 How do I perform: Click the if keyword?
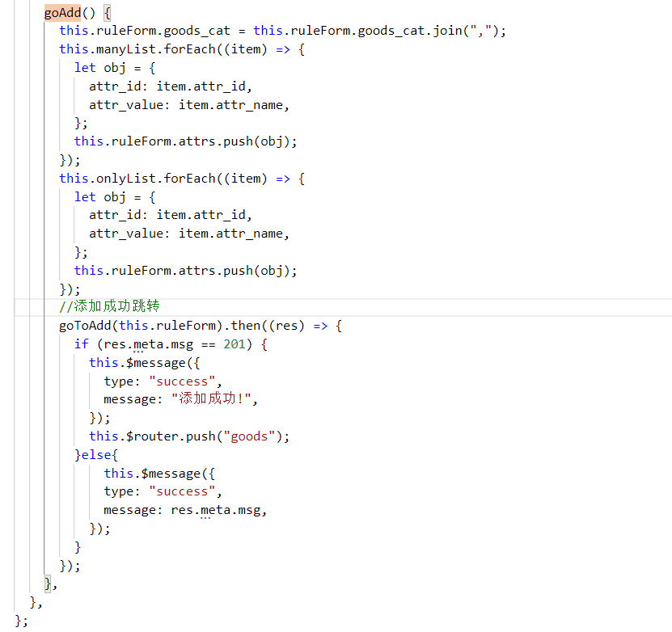[81, 344]
